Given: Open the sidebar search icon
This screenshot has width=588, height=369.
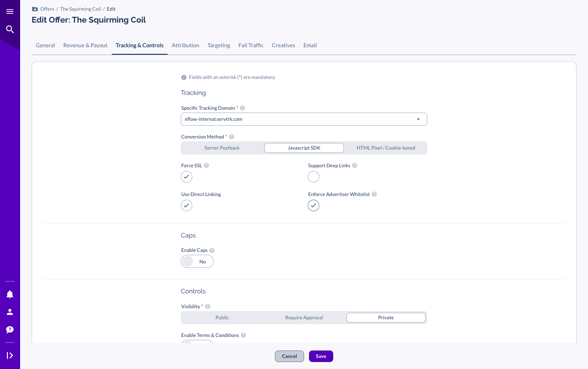Looking at the screenshot, I should [x=10, y=29].
